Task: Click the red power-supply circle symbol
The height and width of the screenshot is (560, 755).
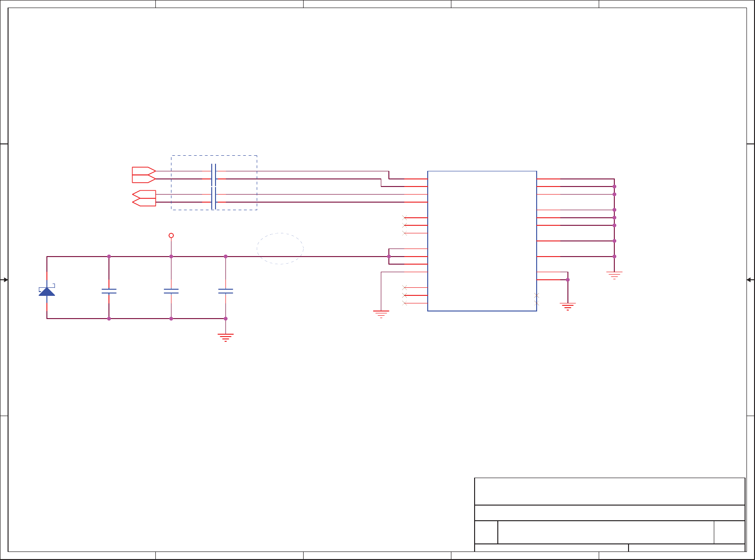Action: click(171, 235)
